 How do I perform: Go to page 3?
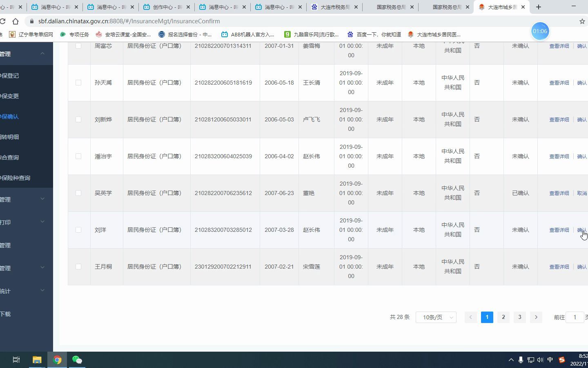coord(520,317)
